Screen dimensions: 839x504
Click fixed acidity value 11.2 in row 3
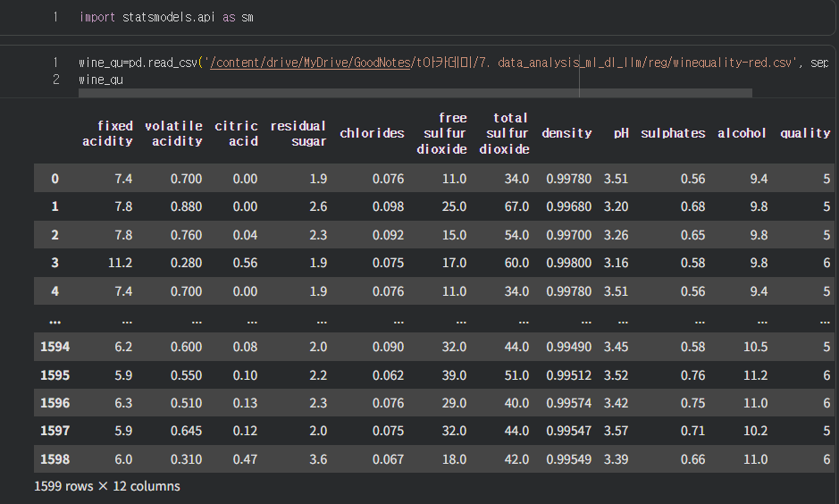[121, 263]
